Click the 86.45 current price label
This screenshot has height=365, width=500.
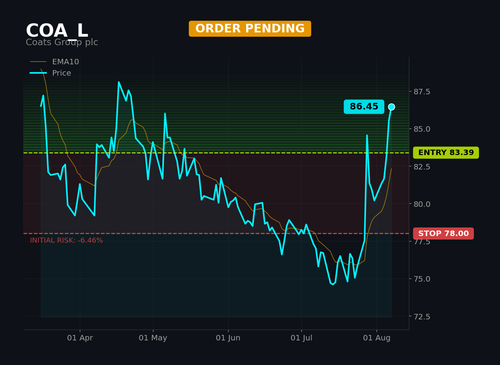364,107
